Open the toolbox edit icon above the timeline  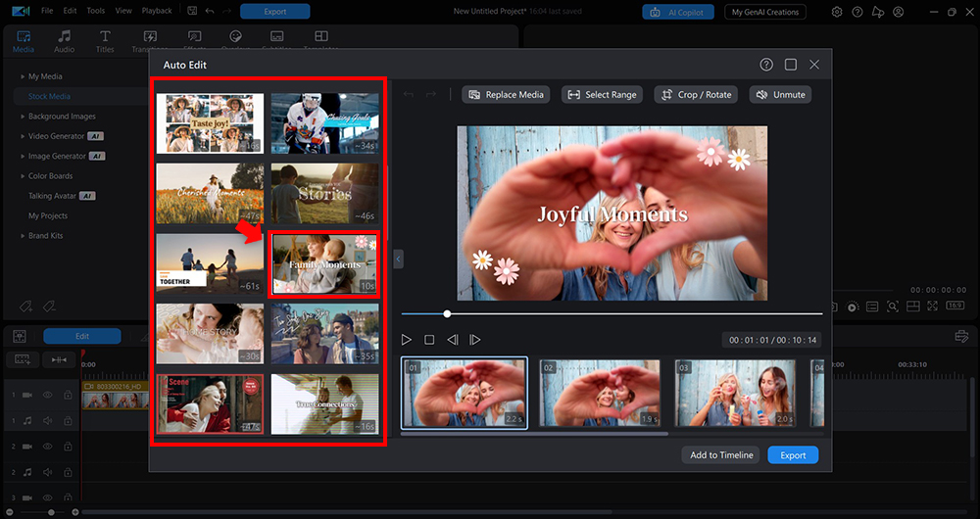(x=962, y=337)
